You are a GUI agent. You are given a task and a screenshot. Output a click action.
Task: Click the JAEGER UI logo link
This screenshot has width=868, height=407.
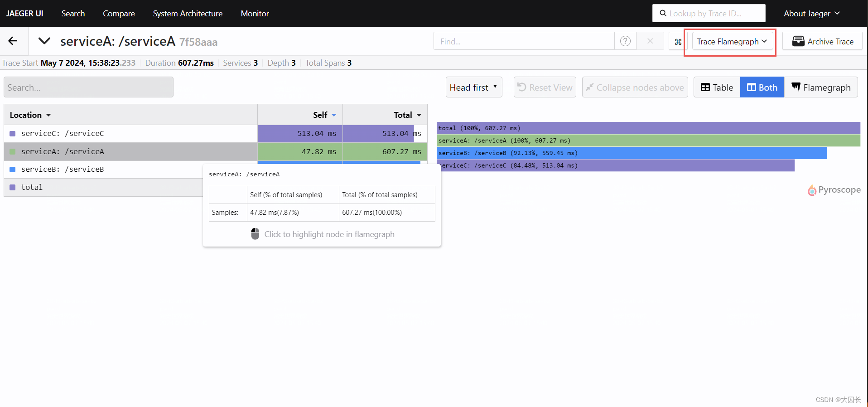point(25,14)
